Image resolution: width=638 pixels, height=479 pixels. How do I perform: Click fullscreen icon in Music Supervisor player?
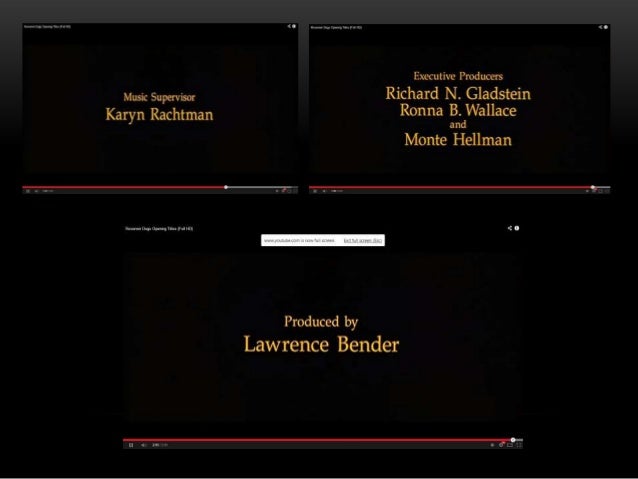coord(295,190)
